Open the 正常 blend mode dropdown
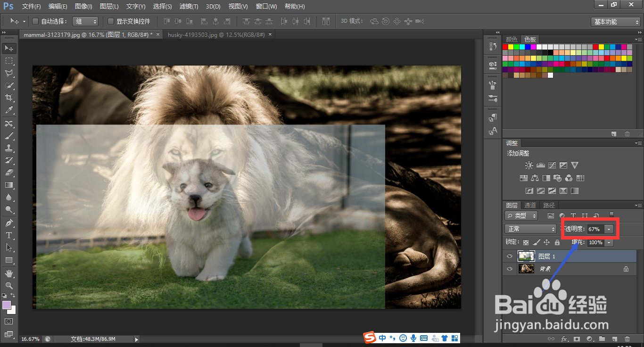 point(530,229)
